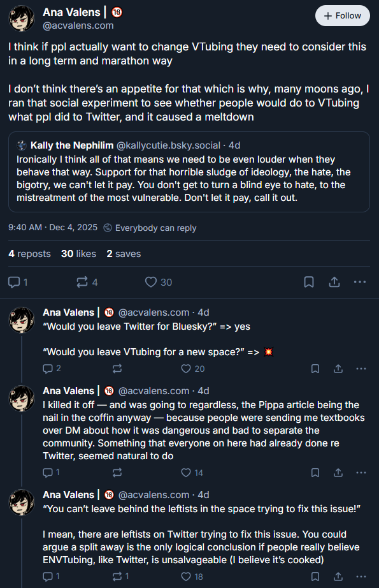Bookmark the Pippa article reply

tap(315, 473)
